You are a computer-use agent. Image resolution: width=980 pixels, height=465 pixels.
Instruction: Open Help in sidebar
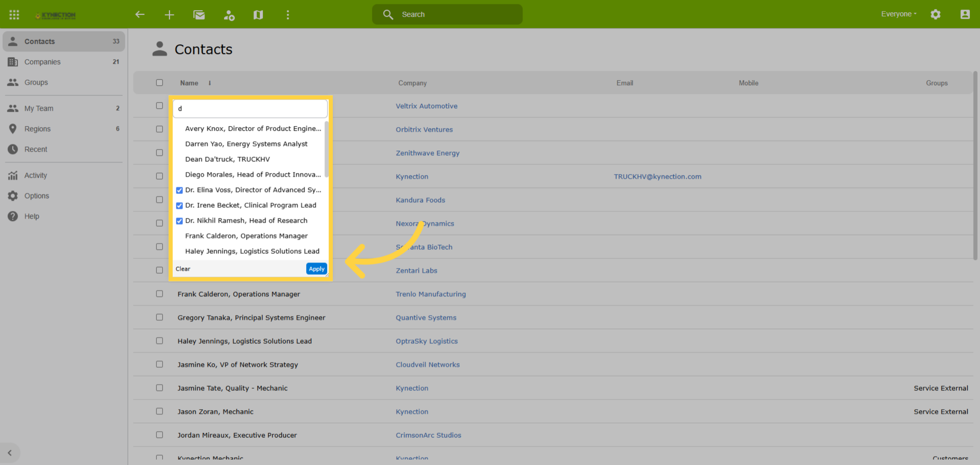click(x=64, y=216)
